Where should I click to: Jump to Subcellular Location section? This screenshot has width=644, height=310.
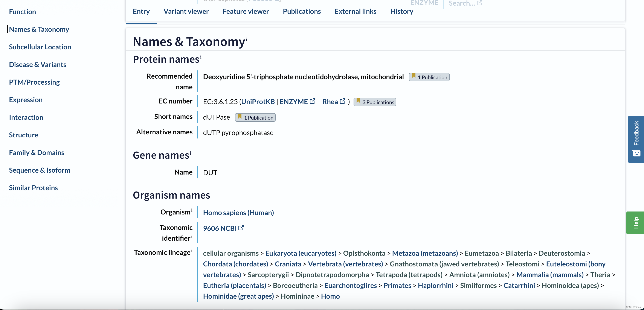pyautogui.click(x=40, y=47)
